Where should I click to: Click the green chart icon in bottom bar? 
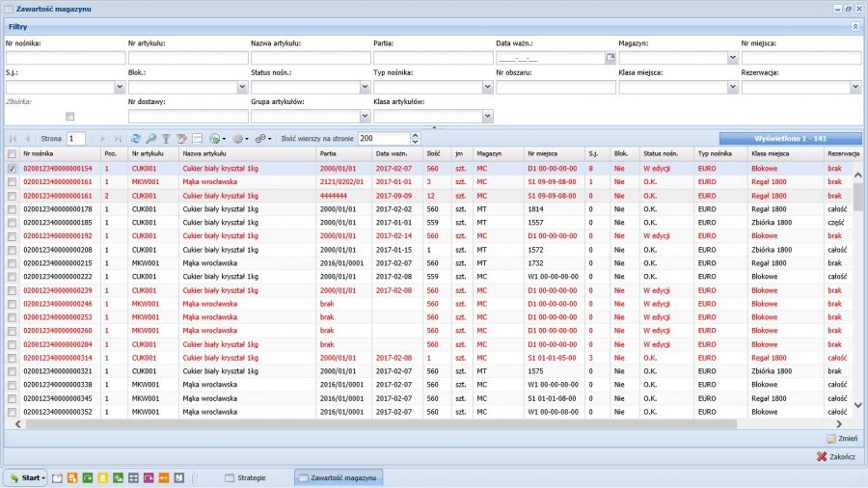(118, 478)
